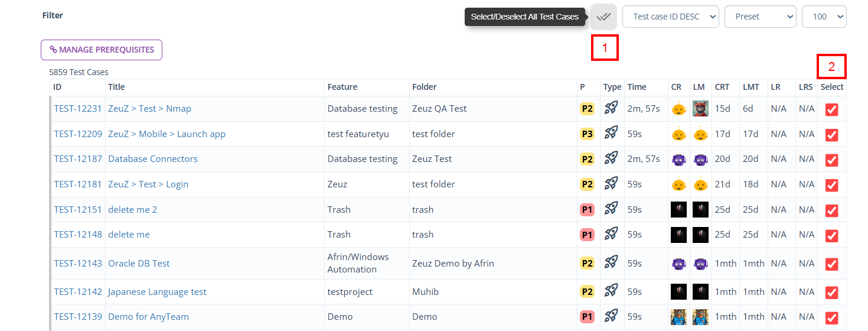Open the 100 page size dropdown

(824, 17)
